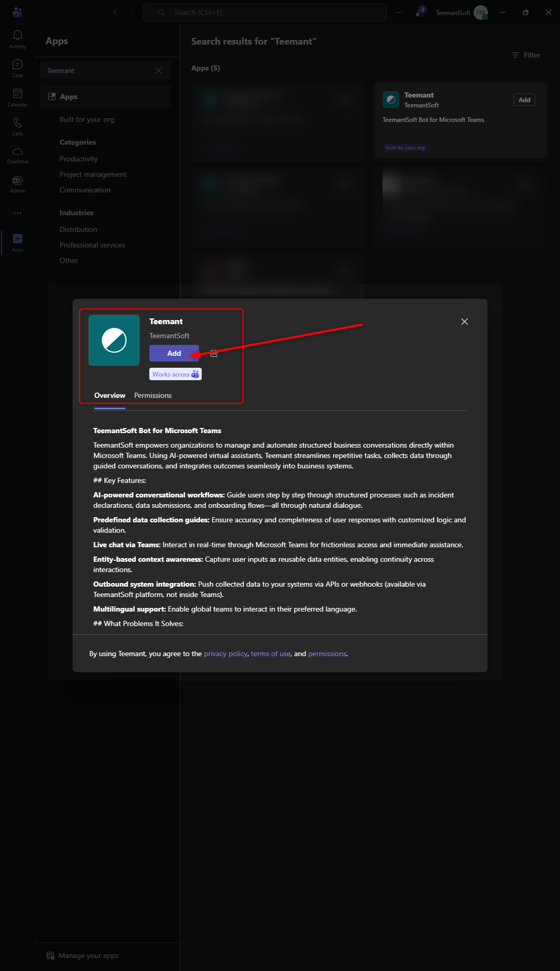Choose the Productivity category
This screenshot has height=971, width=560.
78,159
